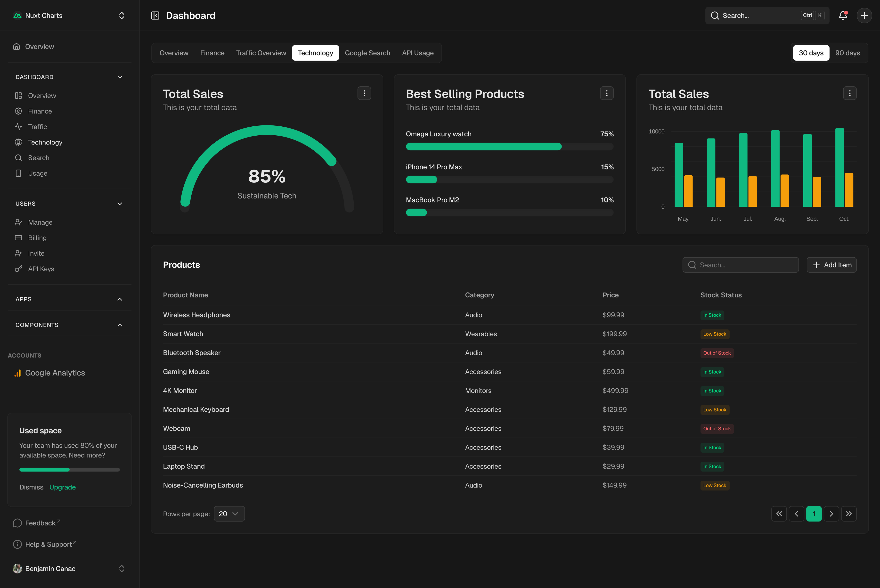Select the 30 days range toggle
Viewport: 880px width, 588px height.
[x=811, y=53]
